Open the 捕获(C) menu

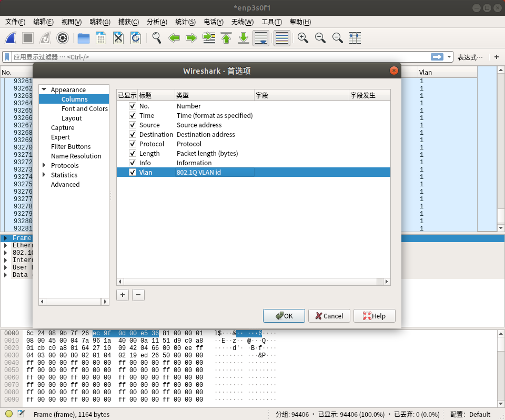(128, 22)
